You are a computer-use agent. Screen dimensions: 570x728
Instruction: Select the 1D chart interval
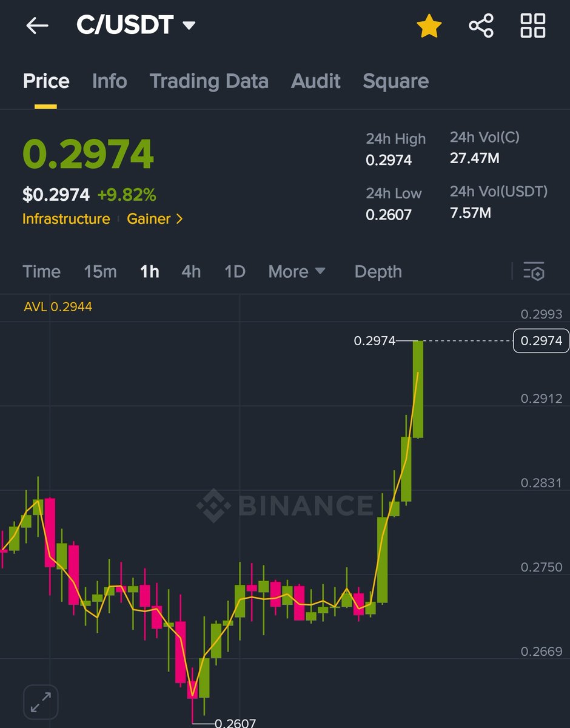pyautogui.click(x=235, y=271)
